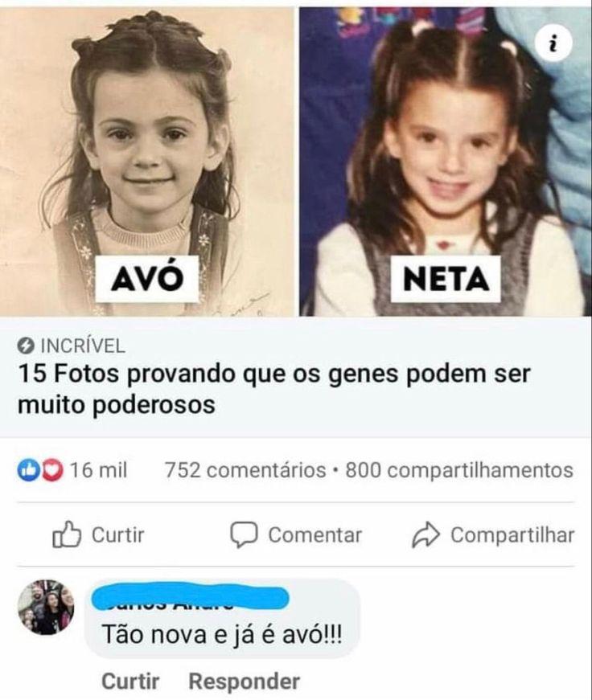The image size is (592, 700).
Task: Tap the thumbs-up Curtir icon
Action: [67, 534]
